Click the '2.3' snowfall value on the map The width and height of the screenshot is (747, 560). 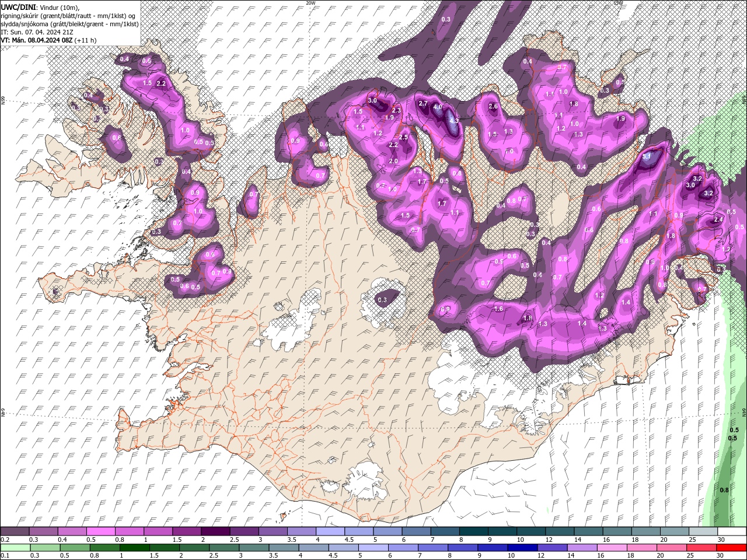pyautogui.click(x=396, y=110)
